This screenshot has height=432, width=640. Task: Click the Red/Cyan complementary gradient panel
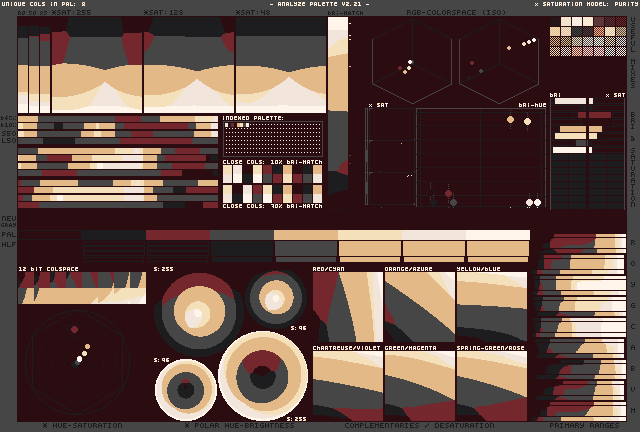(347, 307)
